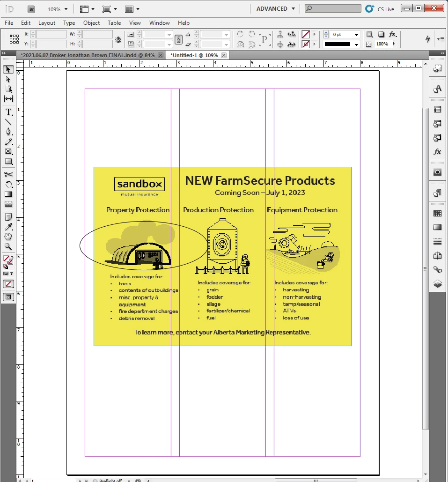
Task: Open the Object menu
Action: click(91, 23)
